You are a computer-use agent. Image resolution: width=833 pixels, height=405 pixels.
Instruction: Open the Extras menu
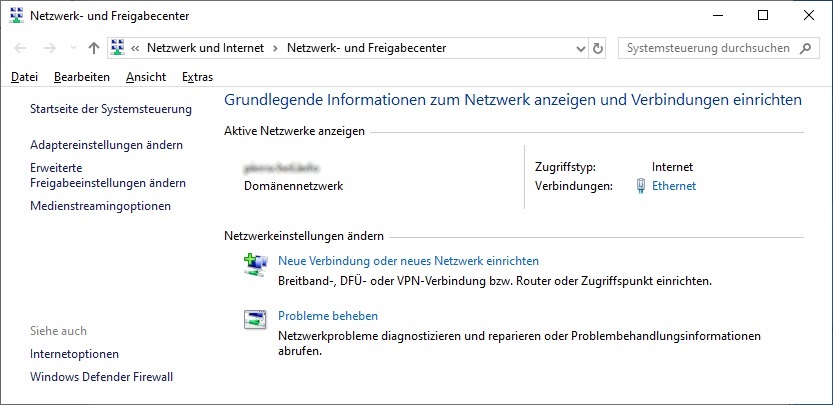pos(197,77)
